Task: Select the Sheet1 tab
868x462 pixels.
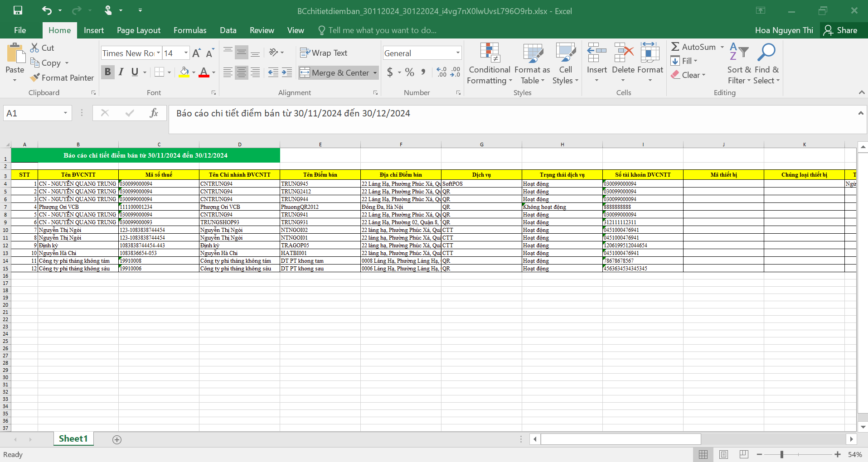Action: click(73, 438)
